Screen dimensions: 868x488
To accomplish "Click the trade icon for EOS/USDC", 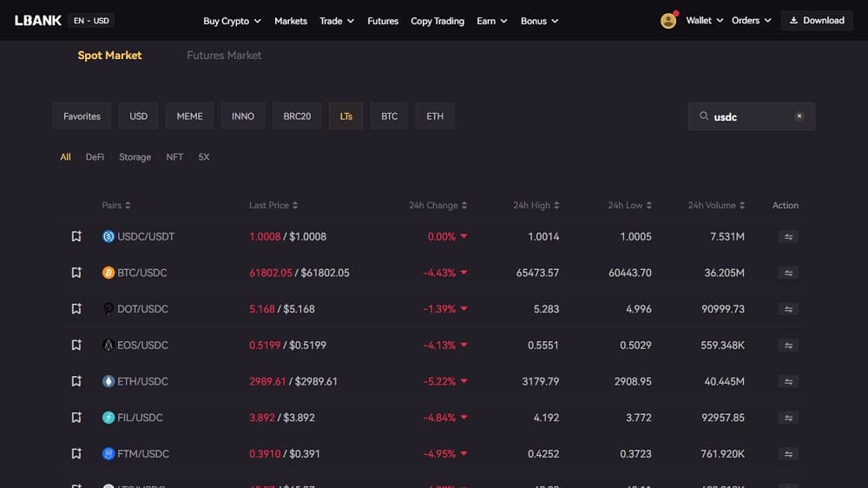I will pyautogui.click(x=788, y=345).
